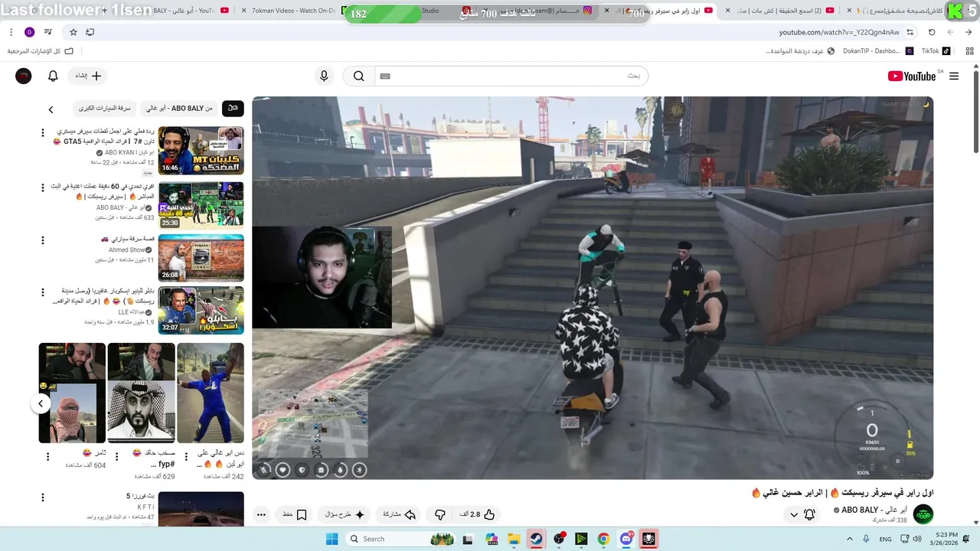Click the YouTube logo
980x551 pixels.
pyautogui.click(x=912, y=76)
